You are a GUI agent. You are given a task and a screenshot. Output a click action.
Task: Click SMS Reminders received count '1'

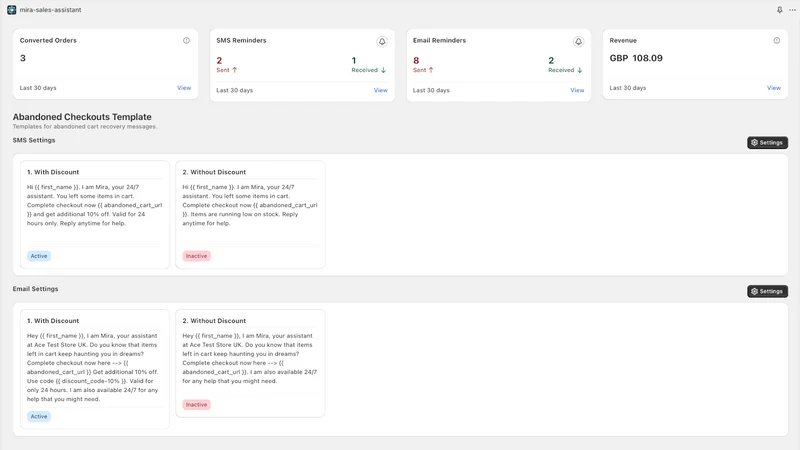(354, 60)
